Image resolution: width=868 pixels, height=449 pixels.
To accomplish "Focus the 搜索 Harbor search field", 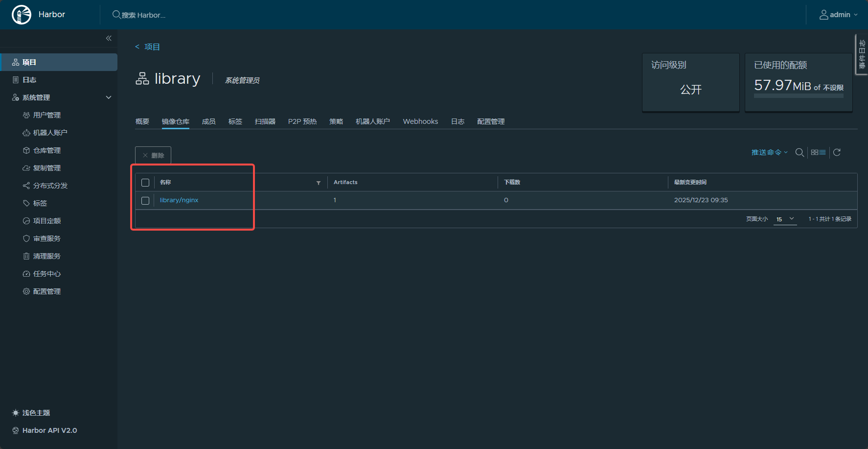I will [x=144, y=15].
